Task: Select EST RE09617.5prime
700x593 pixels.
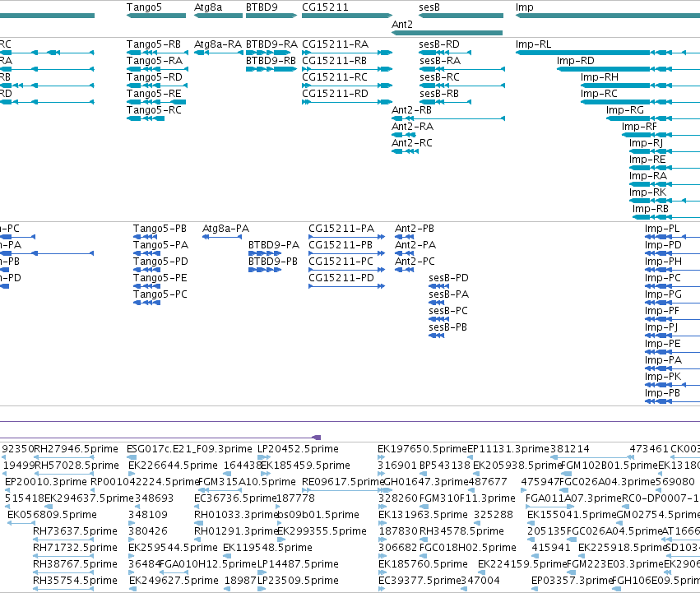Action: [x=347, y=490]
